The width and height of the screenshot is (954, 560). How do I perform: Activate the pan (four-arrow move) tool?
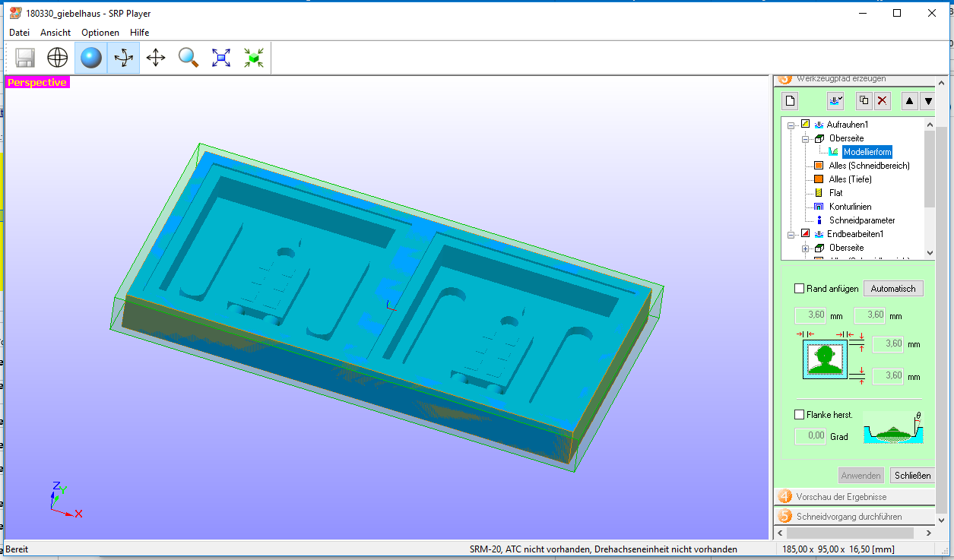pyautogui.click(x=156, y=58)
